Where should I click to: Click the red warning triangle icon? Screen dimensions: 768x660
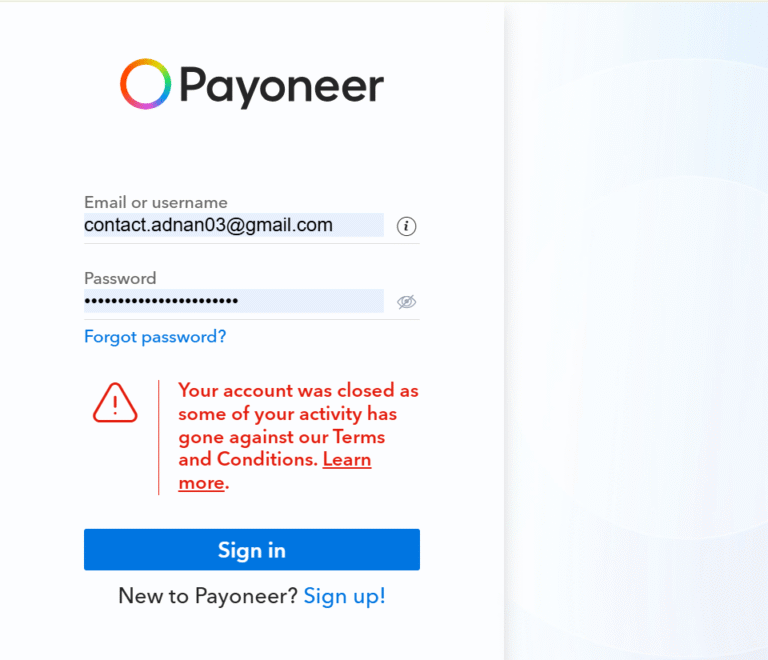coord(115,402)
